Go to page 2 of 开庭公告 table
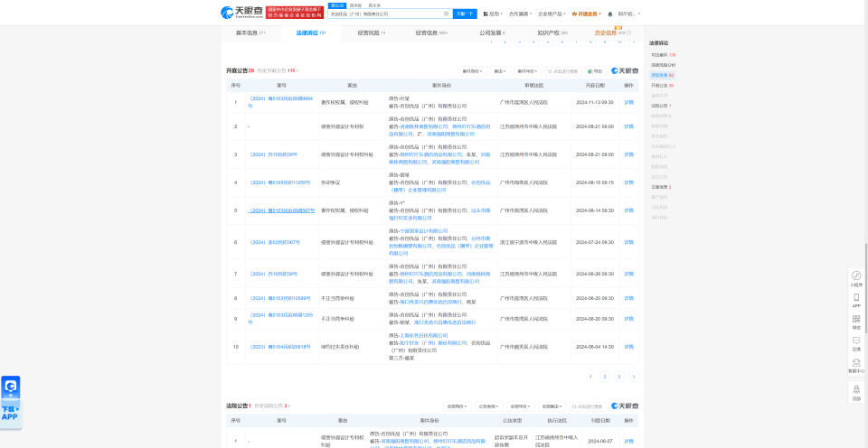The width and height of the screenshot is (868, 448). coord(605,376)
